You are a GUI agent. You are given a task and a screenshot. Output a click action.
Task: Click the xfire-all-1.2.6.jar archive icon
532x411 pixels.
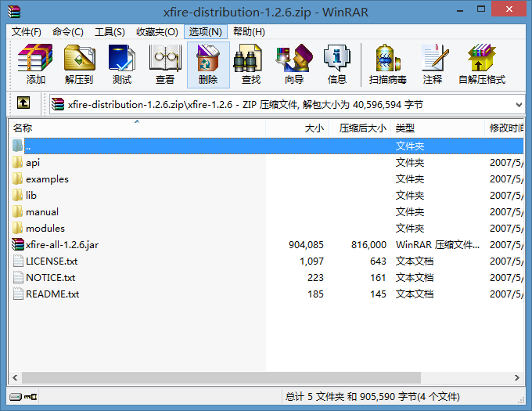pyautogui.click(x=18, y=244)
